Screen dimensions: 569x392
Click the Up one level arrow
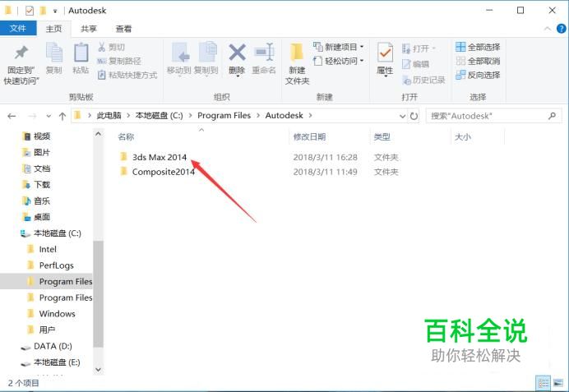pos(62,116)
